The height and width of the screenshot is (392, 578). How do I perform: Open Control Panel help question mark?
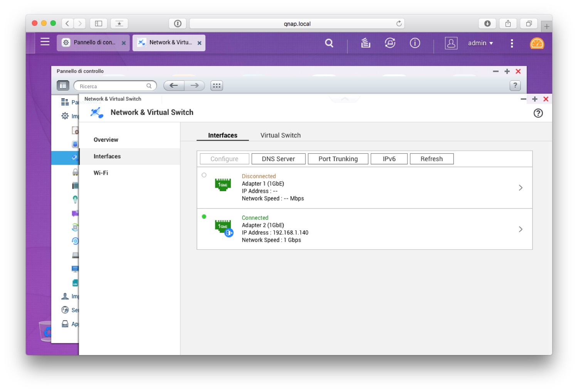click(515, 86)
